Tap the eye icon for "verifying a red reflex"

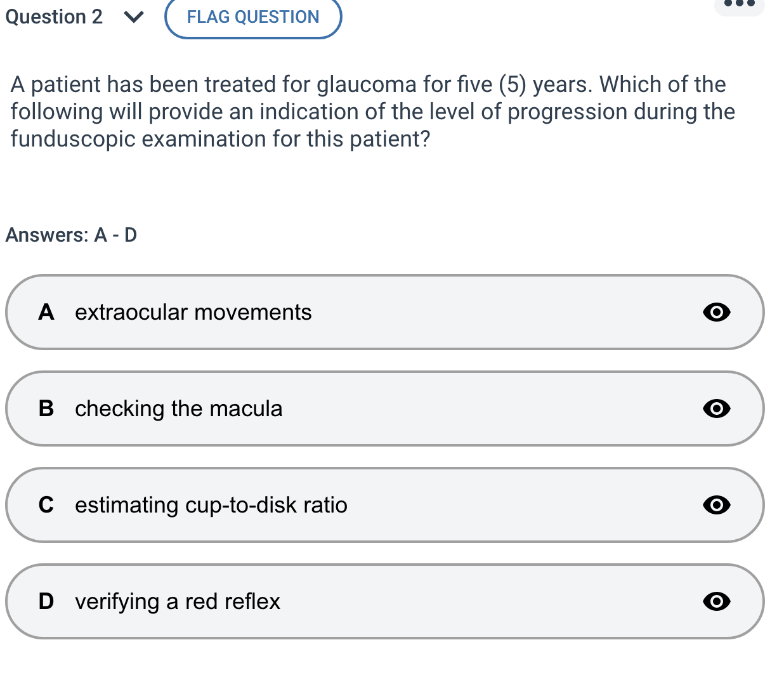[x=716, y=601]
